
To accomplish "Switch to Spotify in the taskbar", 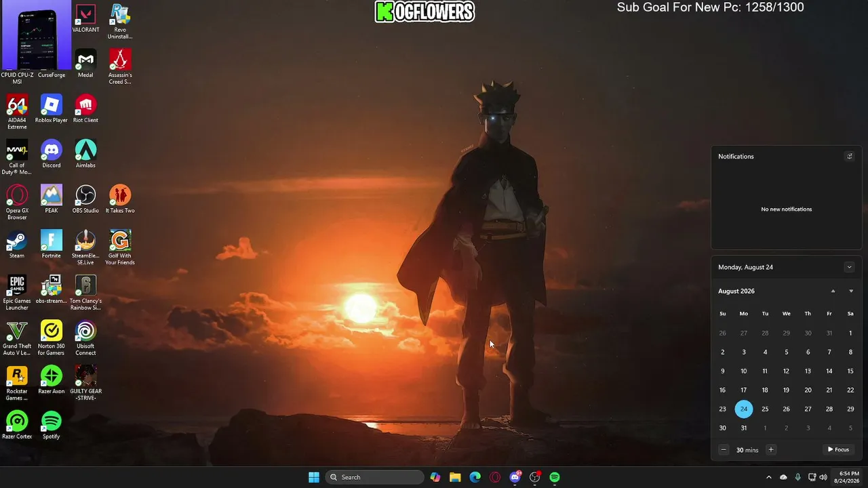I will (555, 477).
